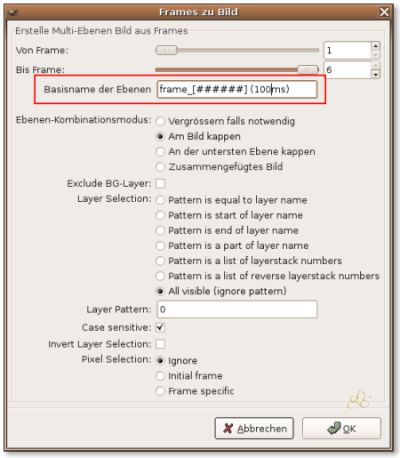This screenshot has height=458, width=400.
Task: Click the Abbrechen button
Action: pos(254,428)
